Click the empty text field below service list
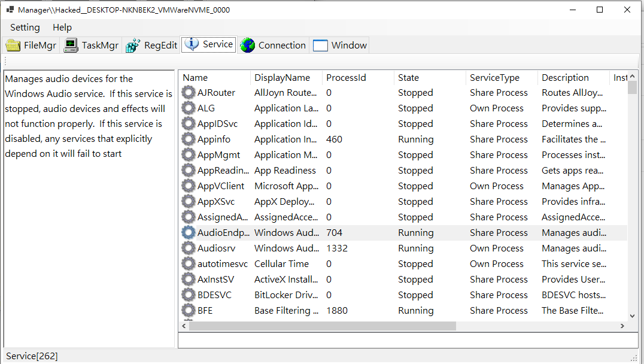 pyautogui.click(x=408, y=340)
